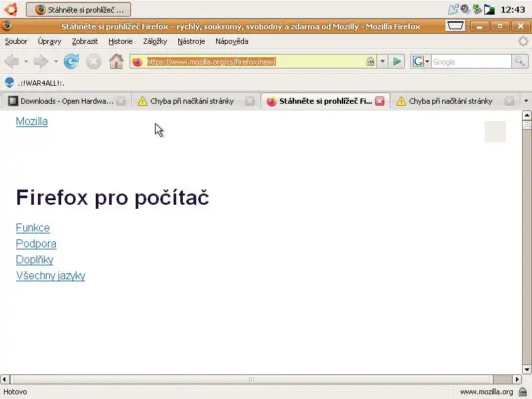Open the Všechny jazyky link
The height and width of the screenshot is (399, 532).
51,276
